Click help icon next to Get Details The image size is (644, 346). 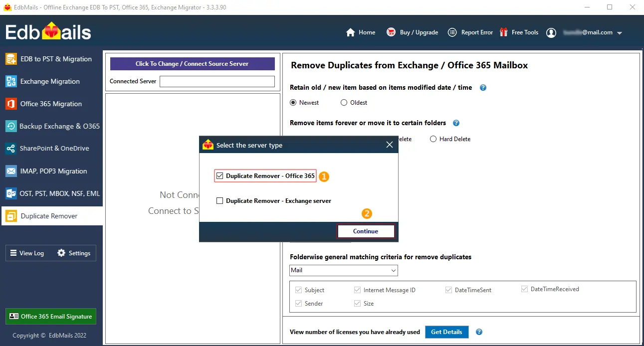point(479,332)
